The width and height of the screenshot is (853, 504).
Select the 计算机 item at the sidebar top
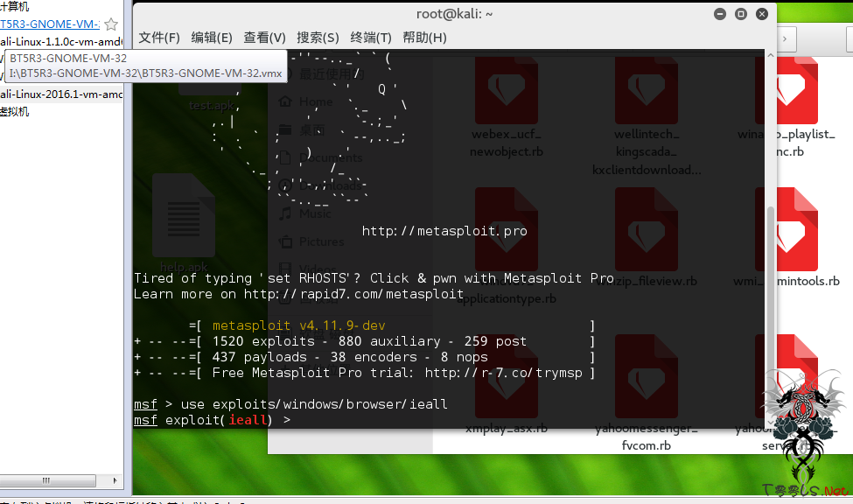pyautogui.click(x=15, y=6)
